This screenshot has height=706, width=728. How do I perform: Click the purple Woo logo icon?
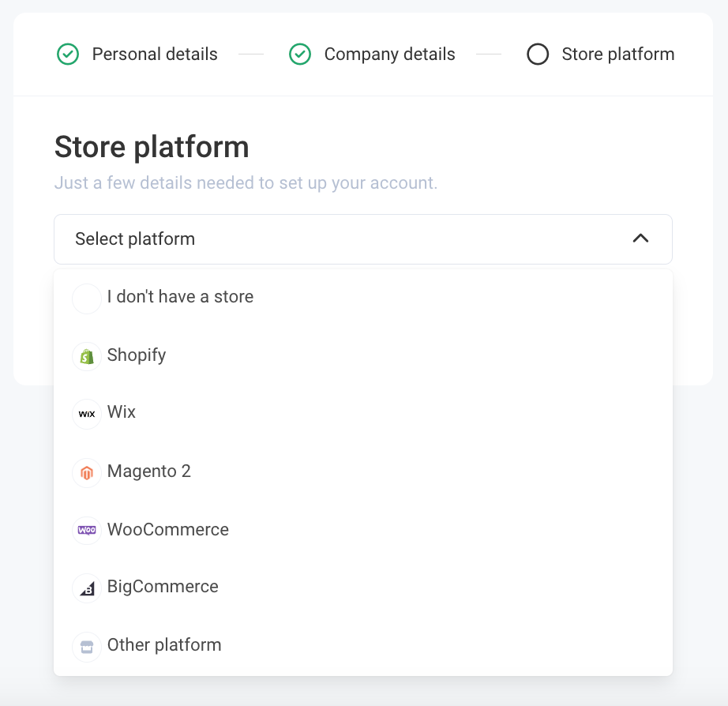(x=87, y=530)
